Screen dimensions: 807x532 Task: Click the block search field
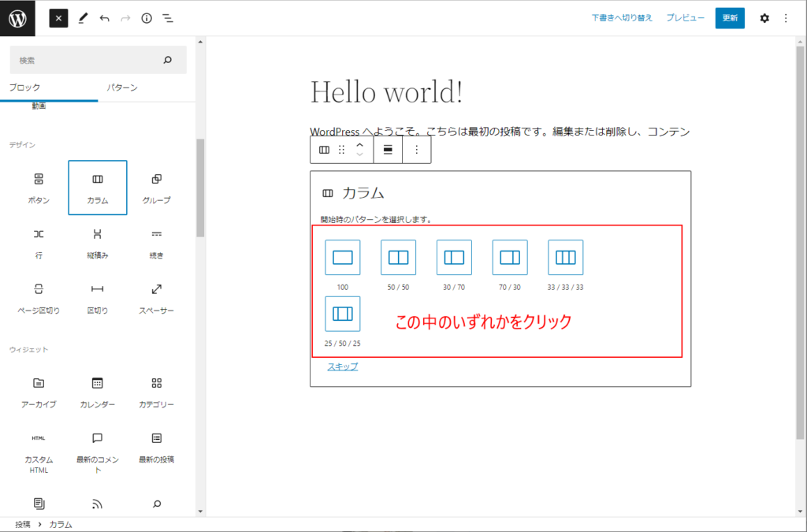pos(87,60)
